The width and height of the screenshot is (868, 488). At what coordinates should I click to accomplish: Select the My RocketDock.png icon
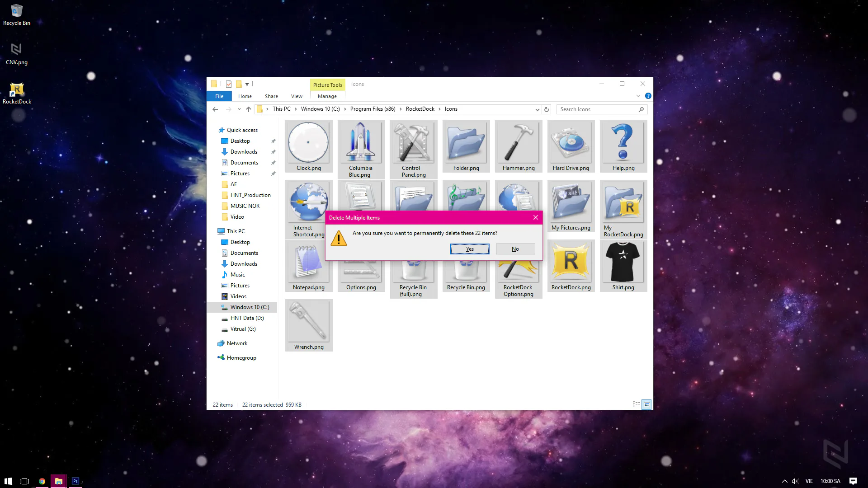pos(623,209)
